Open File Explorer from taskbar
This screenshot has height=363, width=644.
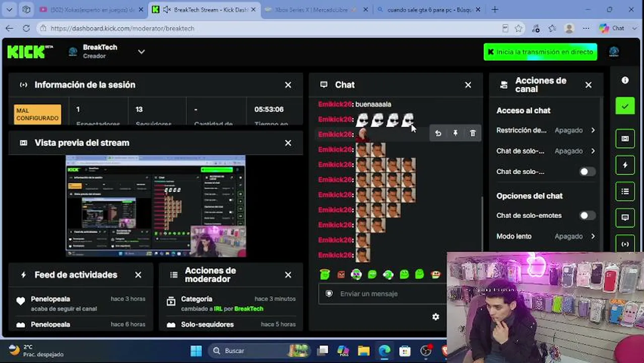coord(363,350)
